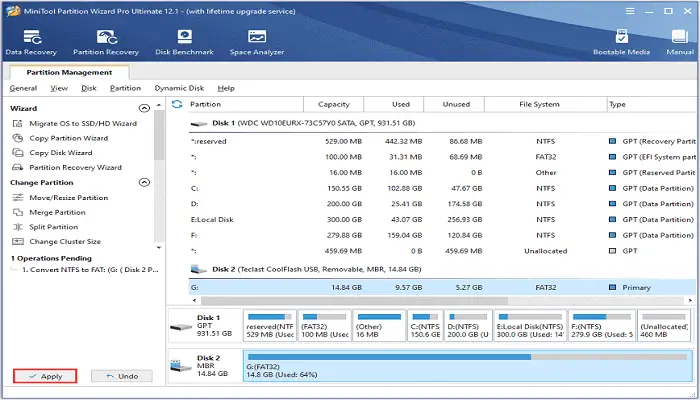The height and width of the screenshot is (400, 700).
Task: Select the 459.69 MB unallocated row
Action: [442, 251]
